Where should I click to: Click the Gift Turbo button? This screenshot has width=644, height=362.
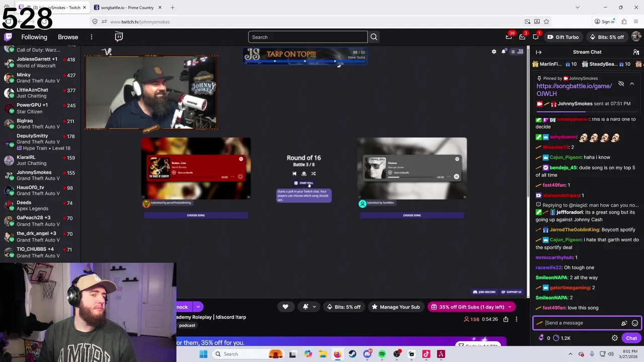click(x=563, y=37)
